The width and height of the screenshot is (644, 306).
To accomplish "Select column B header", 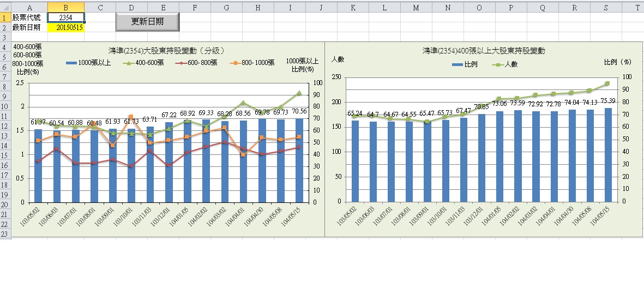I will (66, 8).
